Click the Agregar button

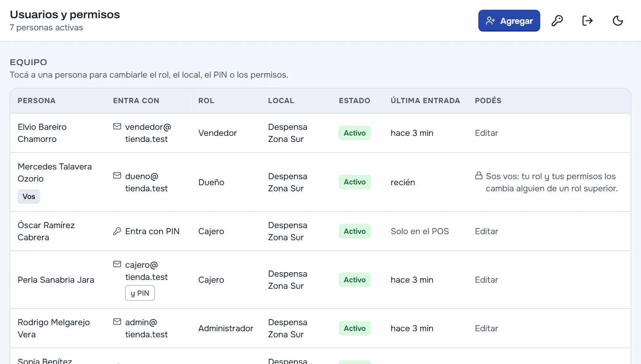tap(509, 21)
